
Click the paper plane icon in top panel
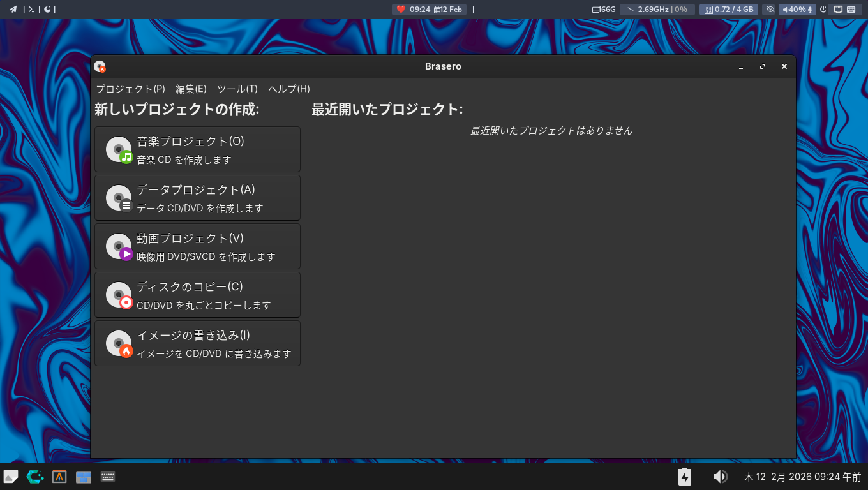(x=13, y=10)
